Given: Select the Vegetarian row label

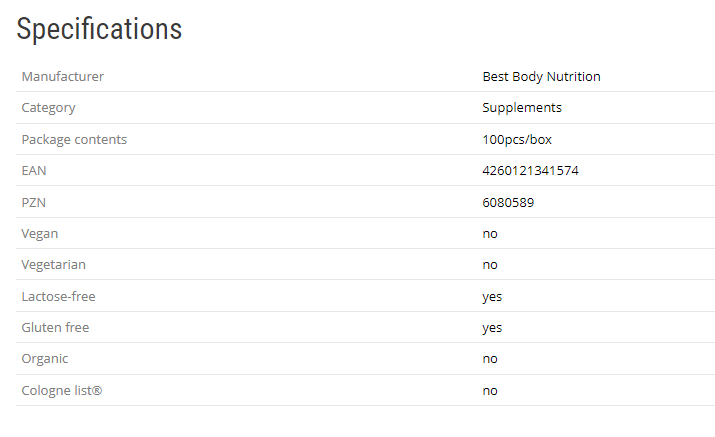Looking at the screenshot, I should coord(53,265).
